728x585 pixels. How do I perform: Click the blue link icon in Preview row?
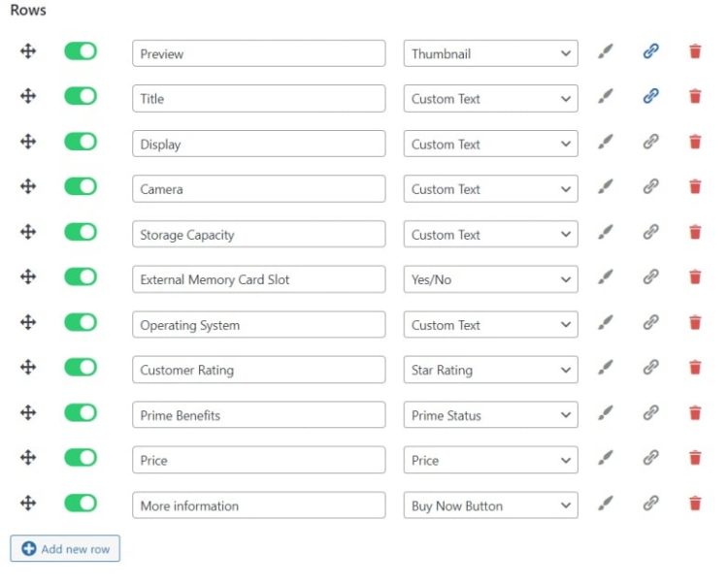651,51
